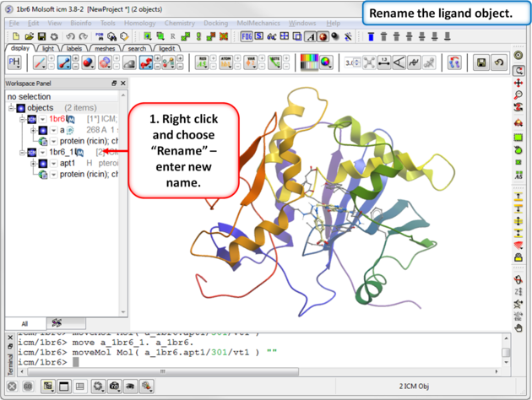Click the save image floppy icon in display tab
This screenshot has height=400, width=532.
click(481, 63)
